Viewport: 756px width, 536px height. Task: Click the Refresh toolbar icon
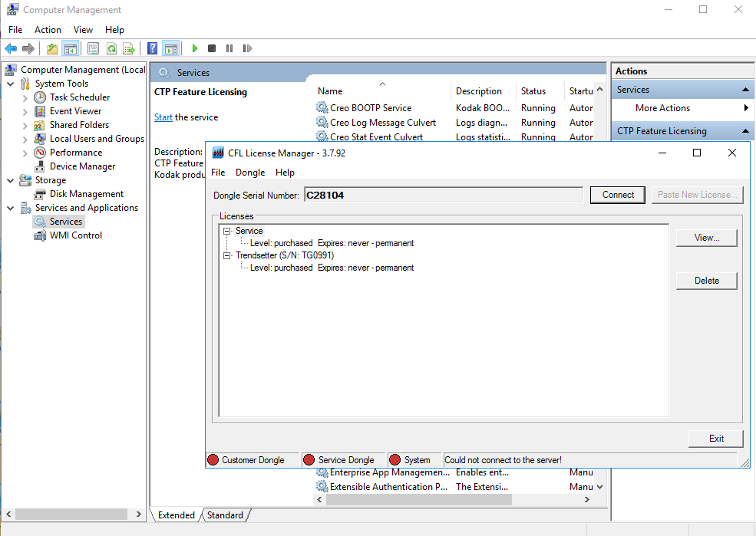pyautogui.click(x=111, y=48)
